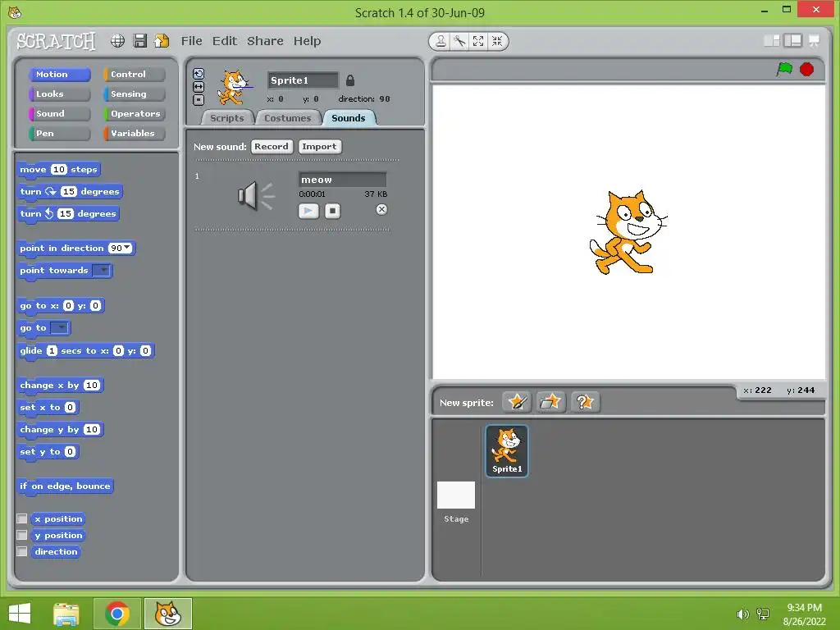Screen dimensions: 840x630
Task: Click the Windows Start button
Action: [x=20, y=614]
